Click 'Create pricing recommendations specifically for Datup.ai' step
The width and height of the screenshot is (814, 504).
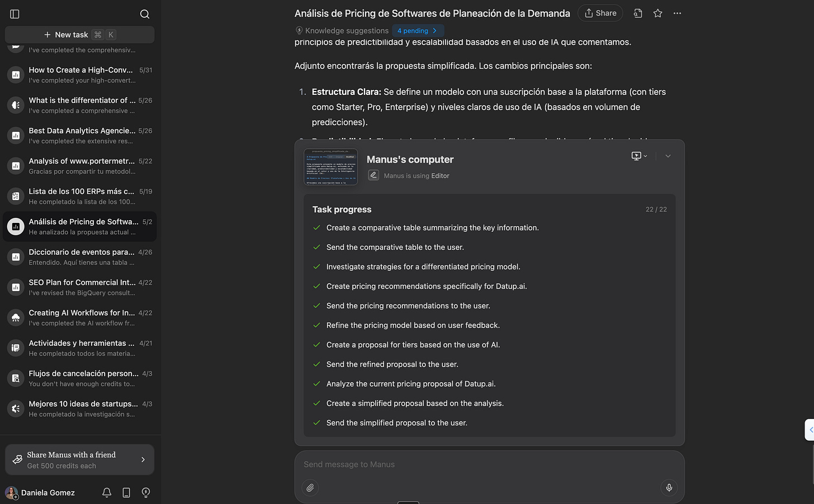[x=427, y=287]
